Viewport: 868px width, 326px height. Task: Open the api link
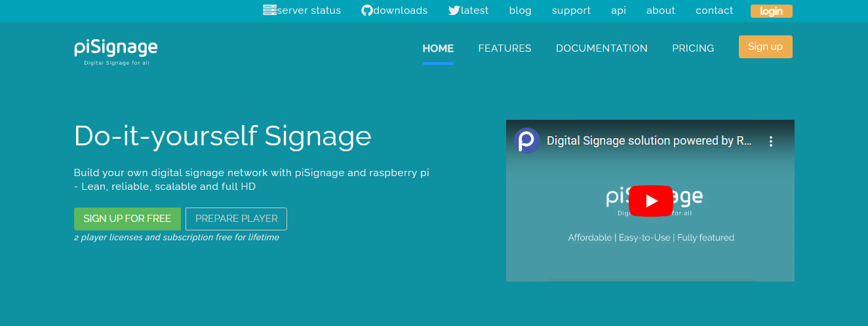618,10
